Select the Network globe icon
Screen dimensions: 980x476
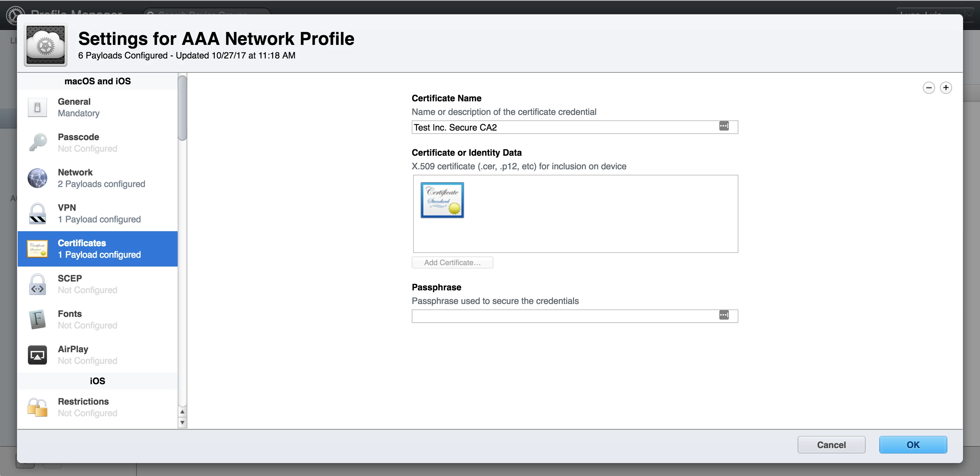coord(37,178)
